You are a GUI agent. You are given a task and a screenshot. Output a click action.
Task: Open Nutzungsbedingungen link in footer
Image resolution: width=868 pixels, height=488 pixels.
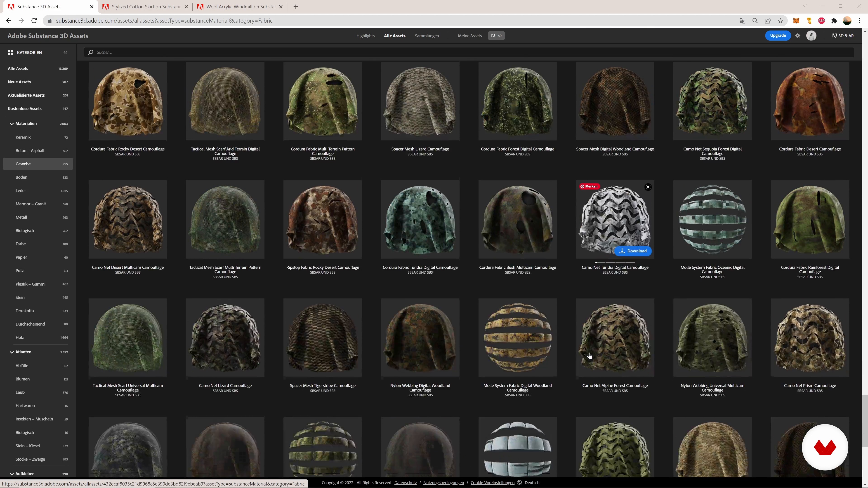443,483
